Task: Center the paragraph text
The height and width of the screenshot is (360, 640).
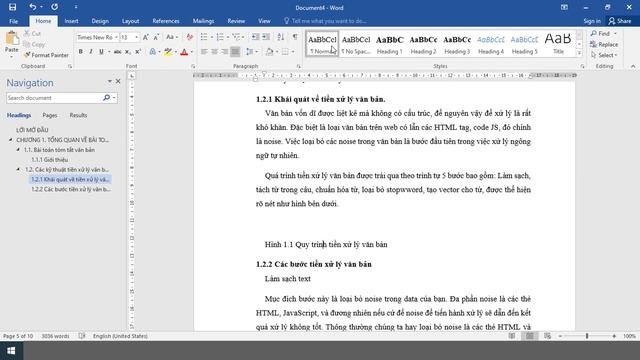Action: 214,52
